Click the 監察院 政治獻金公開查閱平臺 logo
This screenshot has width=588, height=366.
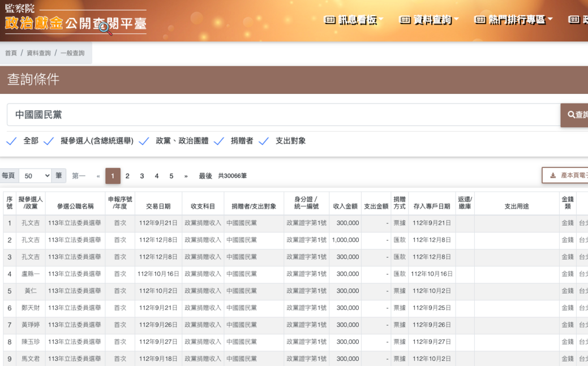[x=75, y=19]
